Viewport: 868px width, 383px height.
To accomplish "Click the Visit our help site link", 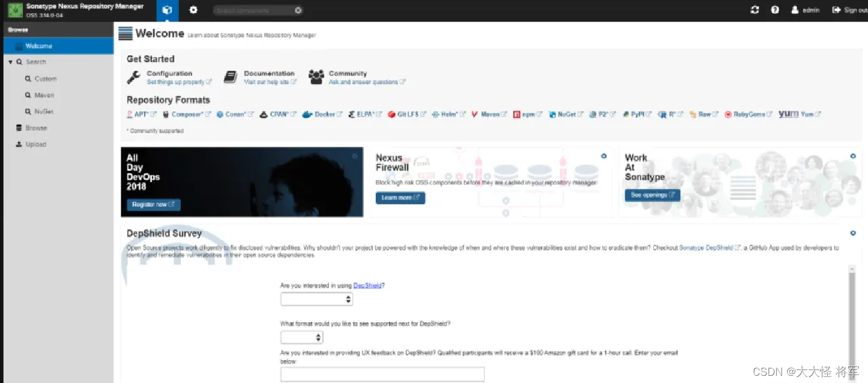I will pos(270,82).
